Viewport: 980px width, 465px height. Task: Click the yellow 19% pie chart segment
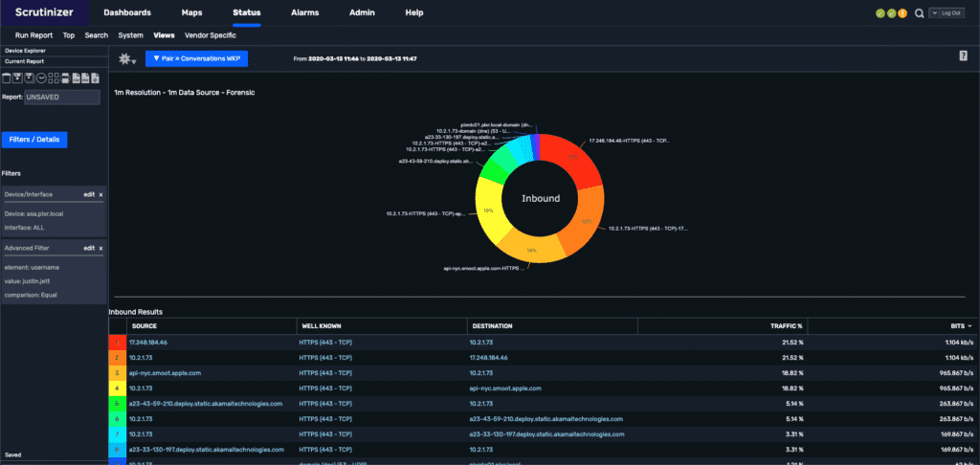point(489,211)
